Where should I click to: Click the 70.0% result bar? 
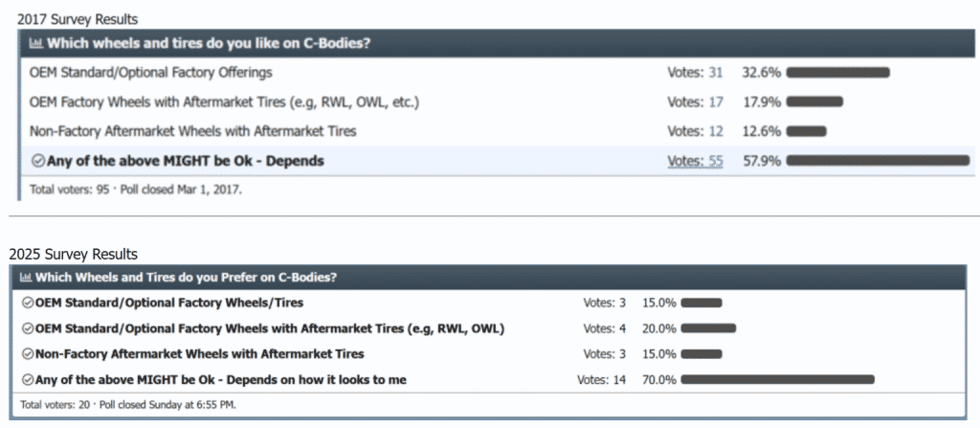point(777,380)
